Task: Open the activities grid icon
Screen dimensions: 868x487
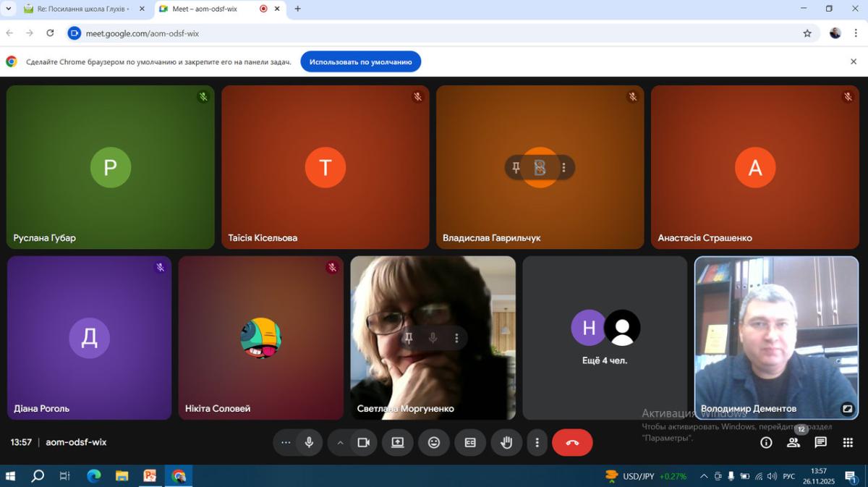Action: pyautogui.click(x=848, y=443)
